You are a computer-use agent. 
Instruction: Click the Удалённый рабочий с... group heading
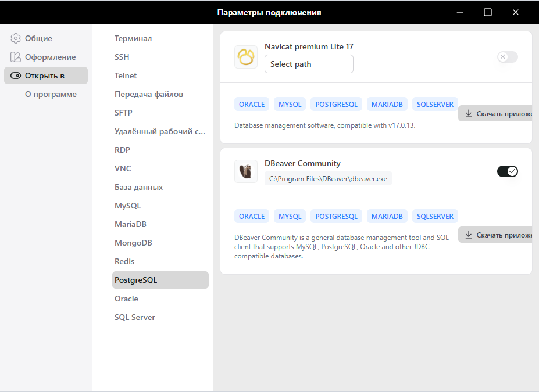point(160,131)
